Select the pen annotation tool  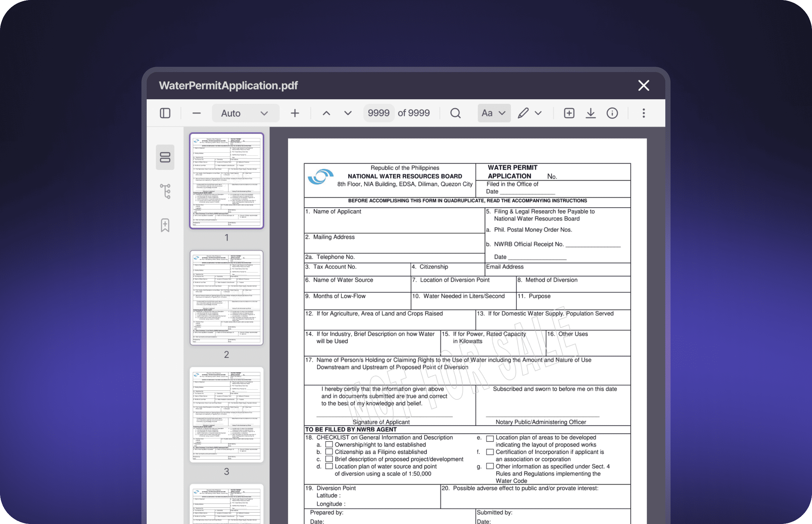click(523, 113)
